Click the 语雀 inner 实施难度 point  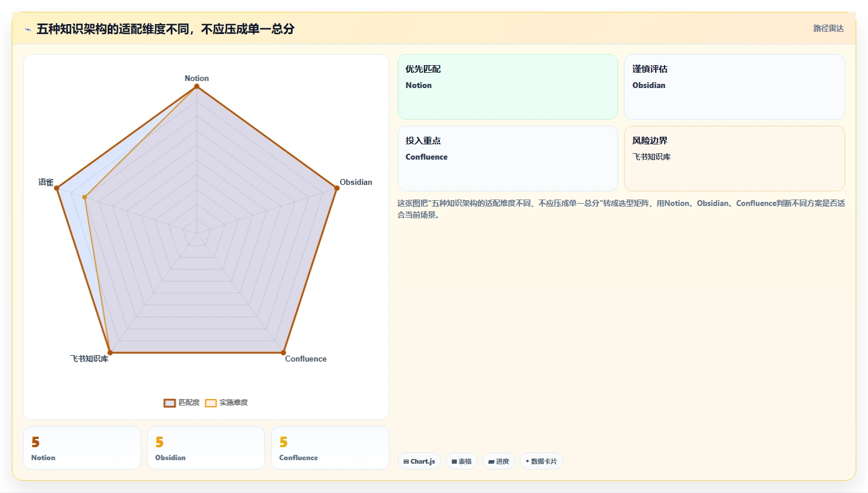click(x=85, y=197)
